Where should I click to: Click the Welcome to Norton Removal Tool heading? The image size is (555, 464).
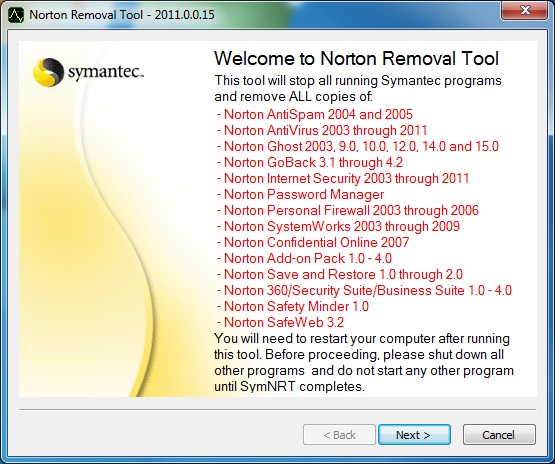tap(356, 58)
